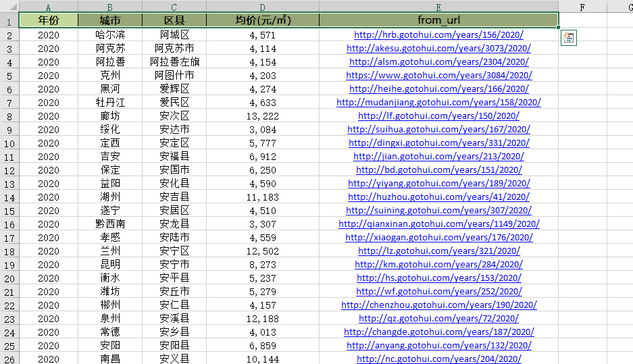This screenshot has width=633, height=364.
Task: Select the city cell 哈尔滨
Action: [110, 35]
